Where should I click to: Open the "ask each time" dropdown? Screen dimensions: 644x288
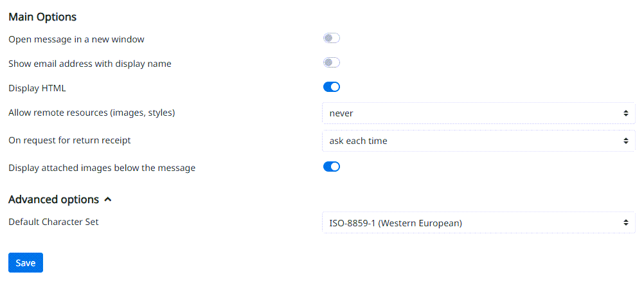pyautogui.click(x=478, y=141)
